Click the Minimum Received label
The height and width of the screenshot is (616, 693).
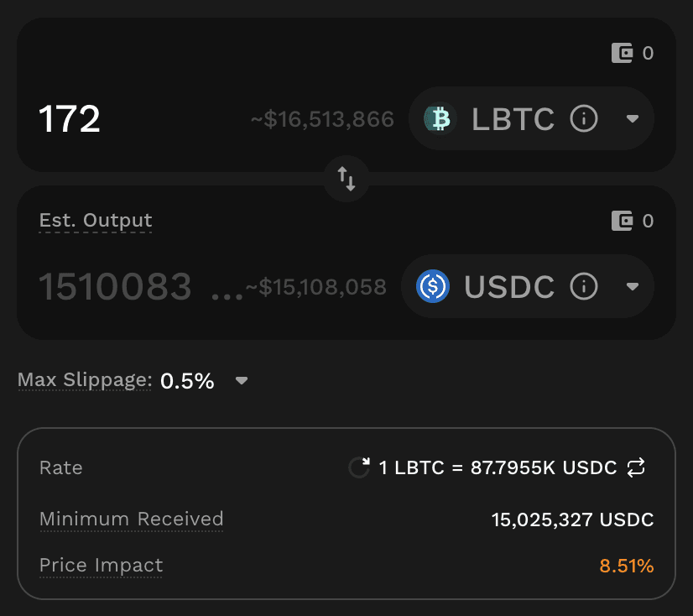click(x=131, y=519)
